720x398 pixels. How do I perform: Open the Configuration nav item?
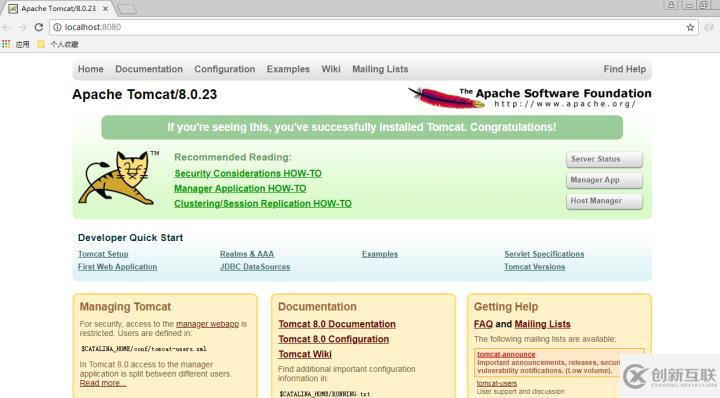point(225,69)
